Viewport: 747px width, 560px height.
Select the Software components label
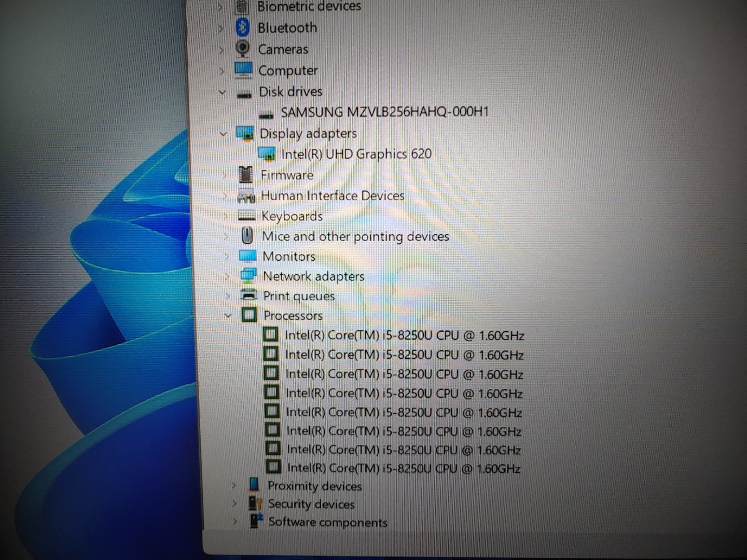click(x=328, y=522)
